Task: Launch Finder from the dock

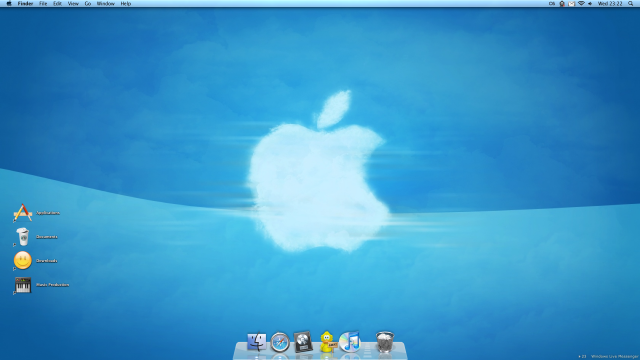Action: (257, 342)
